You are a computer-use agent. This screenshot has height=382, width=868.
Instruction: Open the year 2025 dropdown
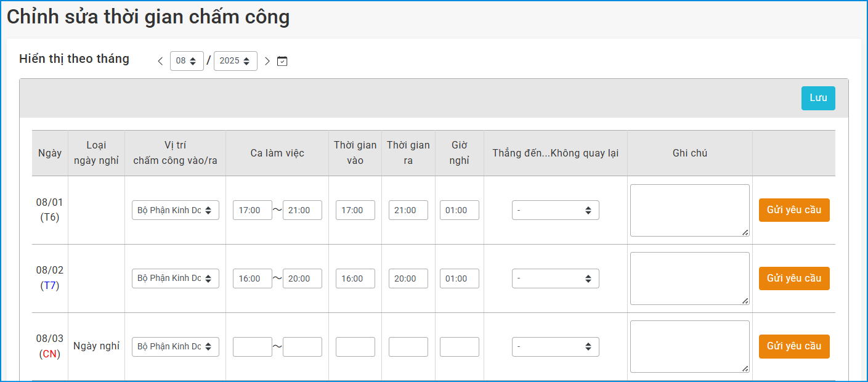tap(235, 61)
